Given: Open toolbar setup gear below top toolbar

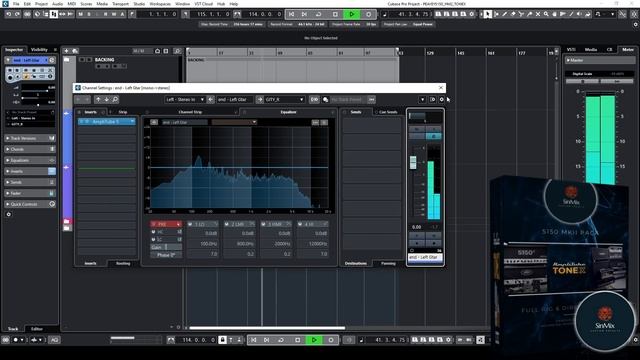Looking at the screenshot, I should [636, 24].
